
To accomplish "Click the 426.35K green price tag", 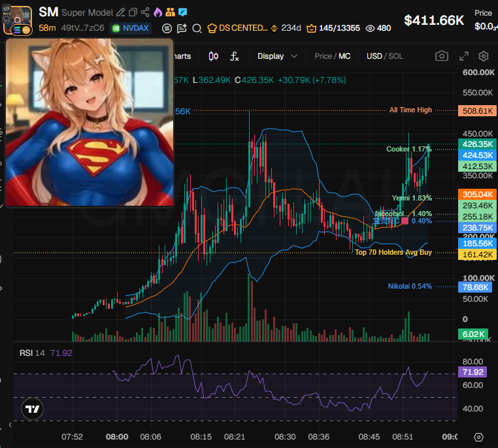I will pos(477,144).
